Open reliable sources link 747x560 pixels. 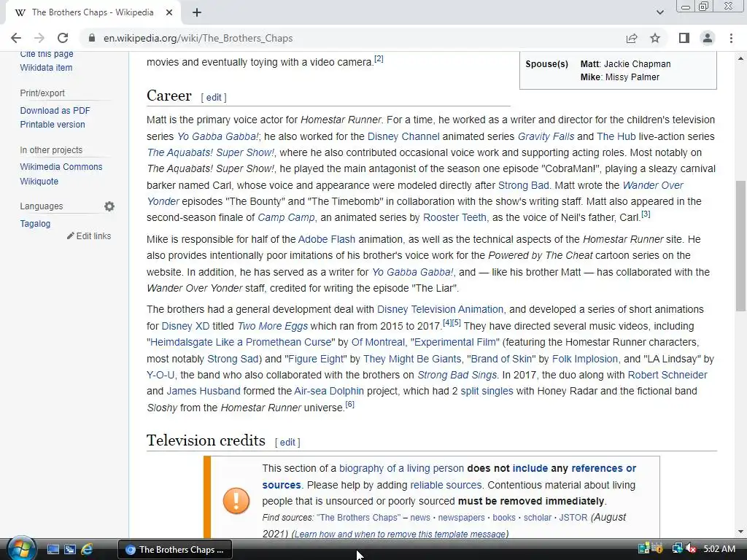446,485
